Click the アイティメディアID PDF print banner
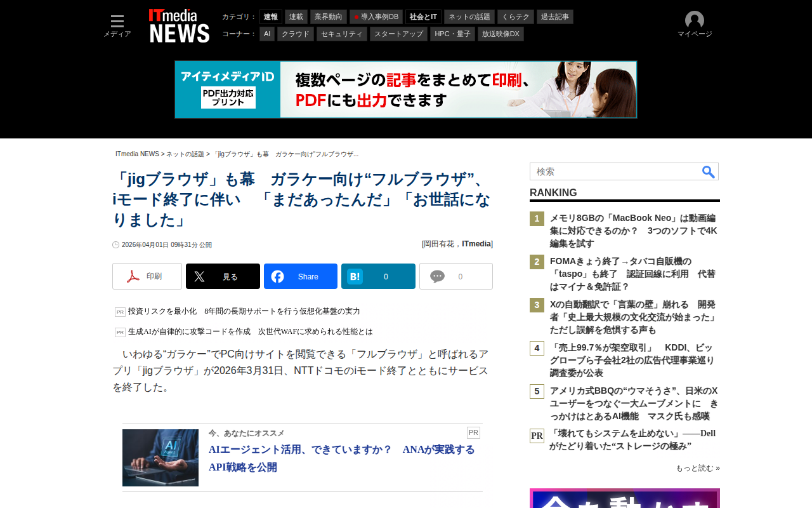 click(x=406, y=90)
